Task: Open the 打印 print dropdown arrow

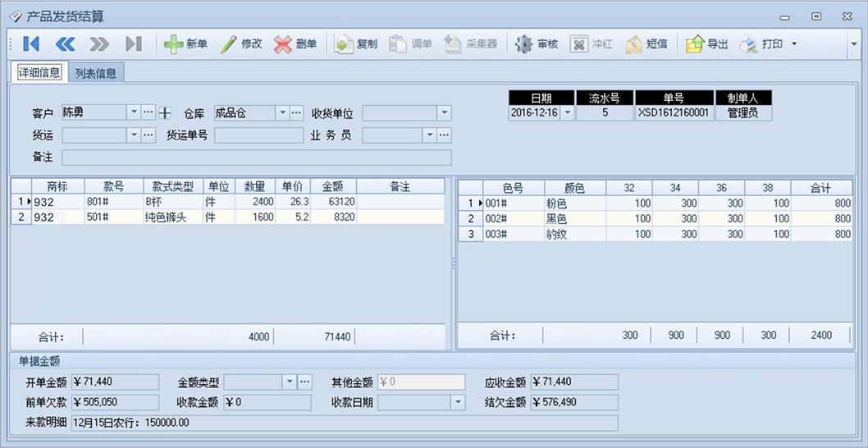Action: click(x=793, y=44)
